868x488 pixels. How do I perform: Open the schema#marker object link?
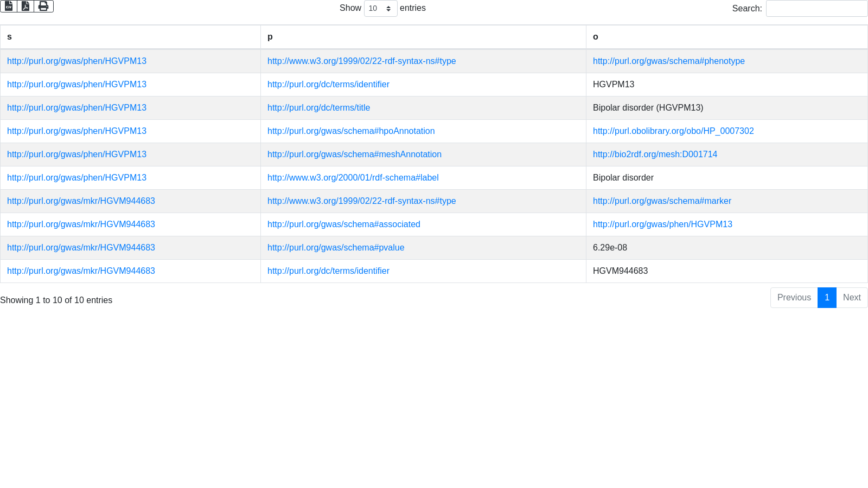[662, 201]
